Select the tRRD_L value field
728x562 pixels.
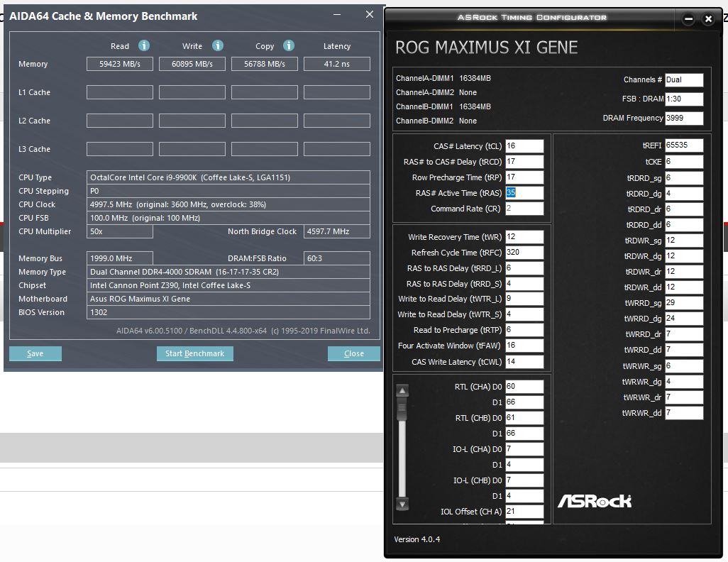point(524,268)
